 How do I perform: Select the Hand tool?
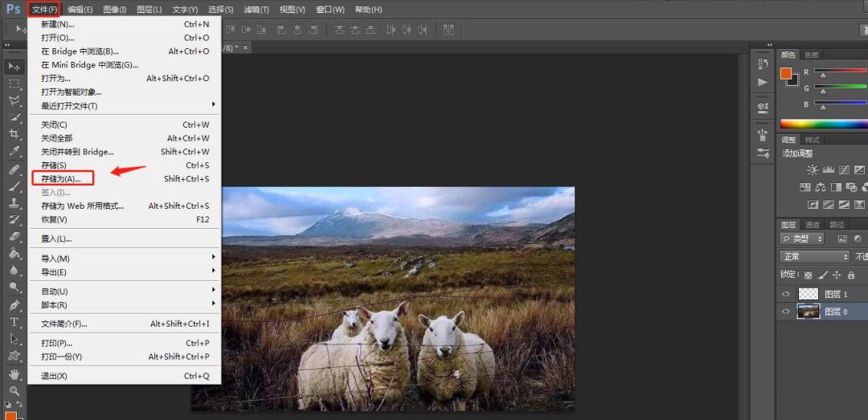14,374
